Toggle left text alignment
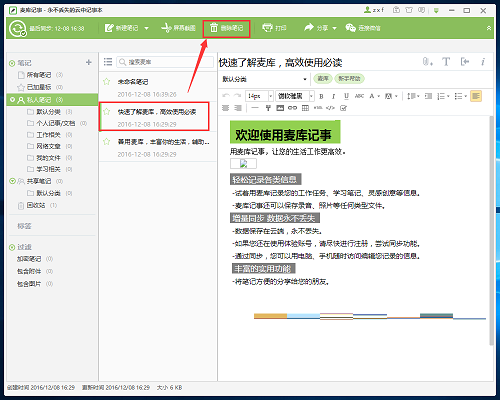The width and height of the screenshot is (500, 400). tap(476, 96)
